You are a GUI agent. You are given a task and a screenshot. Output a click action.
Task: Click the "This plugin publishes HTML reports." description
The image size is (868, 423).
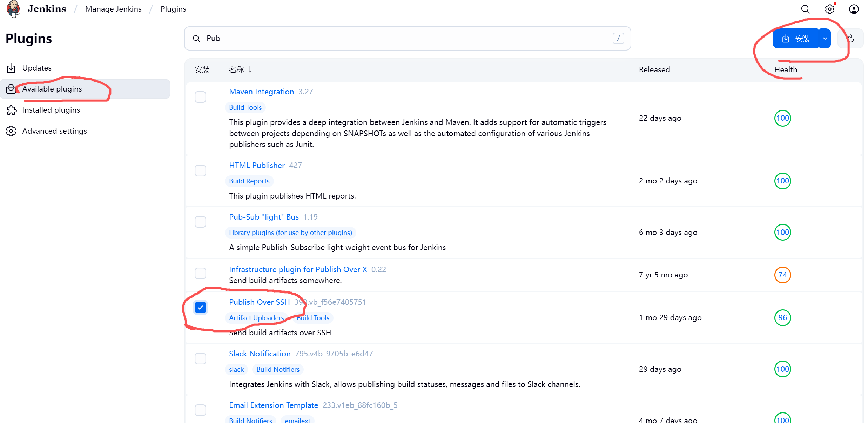(x=292, y=196)
